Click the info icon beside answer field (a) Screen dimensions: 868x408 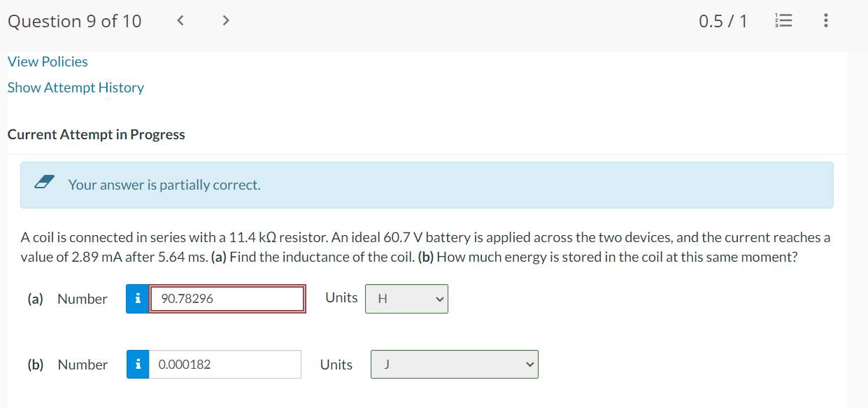[138, 299]
